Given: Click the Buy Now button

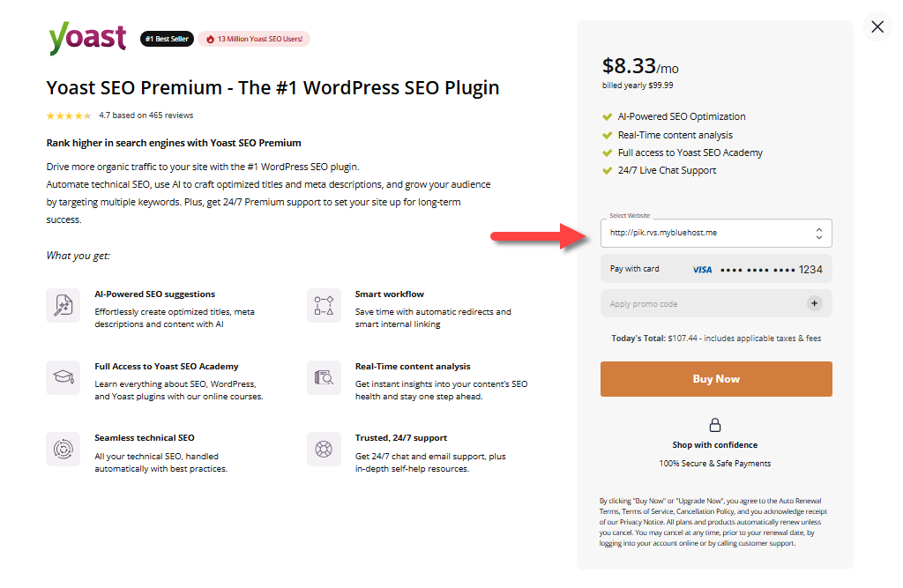Looking at the screenshot, I should click(x=715, y=377).
